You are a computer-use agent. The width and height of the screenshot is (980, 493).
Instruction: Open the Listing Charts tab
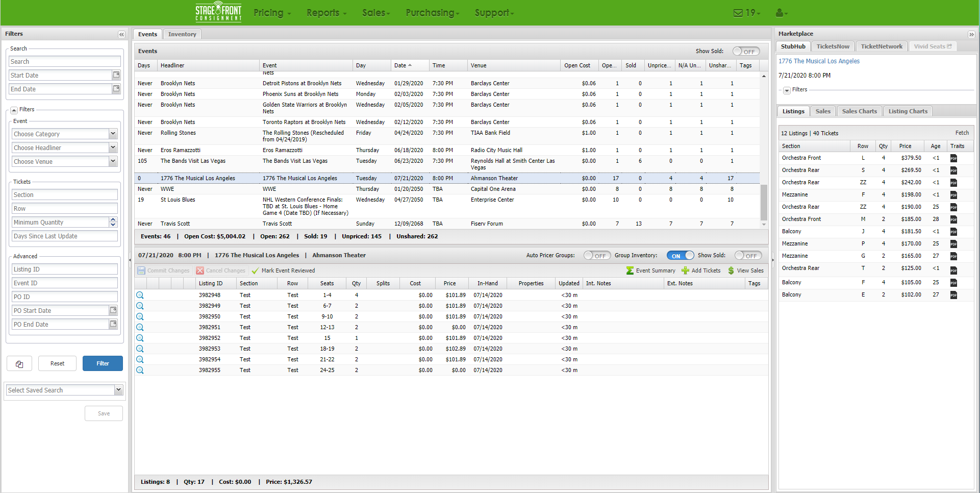[x=908, y=111]
